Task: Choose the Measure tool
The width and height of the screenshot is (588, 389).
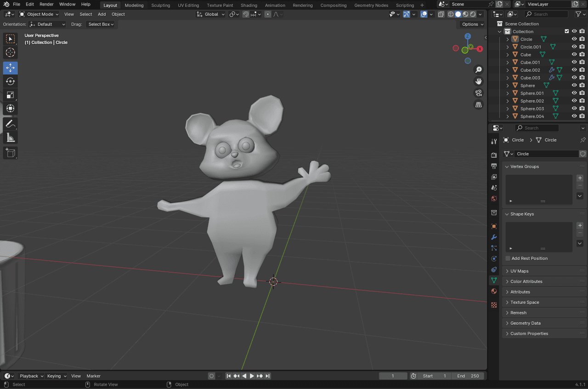Action: pyautogui.click(x=10, y=137)
